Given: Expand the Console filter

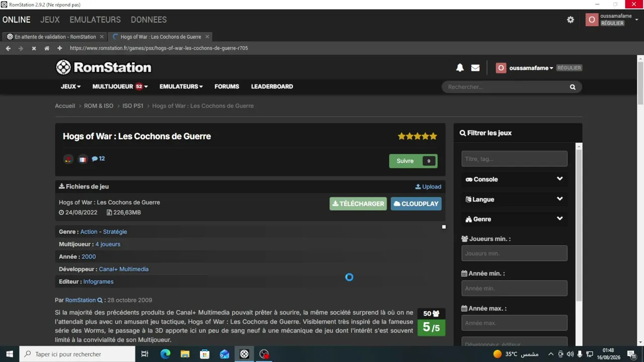Looking at the screenshot, I should [514, 179].
